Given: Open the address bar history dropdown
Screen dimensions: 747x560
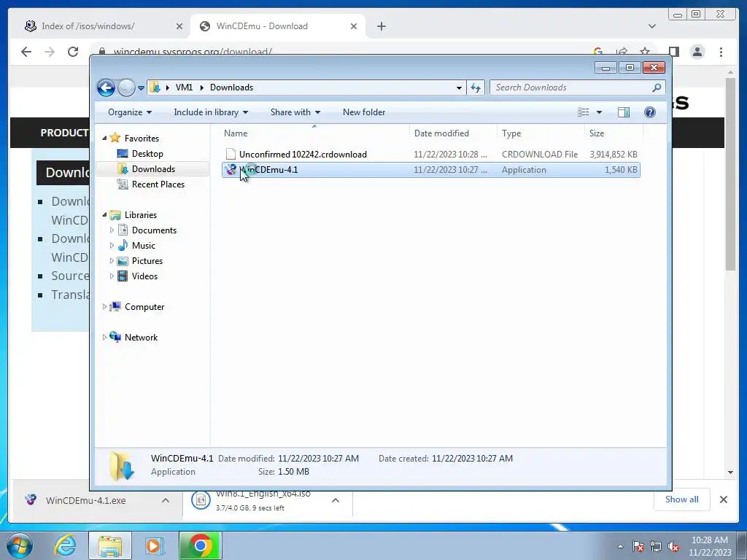Looking at the screenshot, I should 459,87.
